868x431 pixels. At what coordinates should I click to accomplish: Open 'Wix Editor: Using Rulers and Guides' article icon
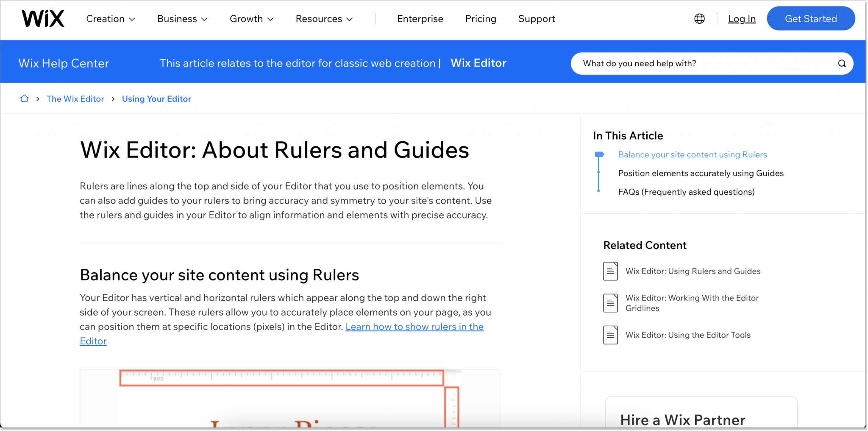(x=610, y=271)
